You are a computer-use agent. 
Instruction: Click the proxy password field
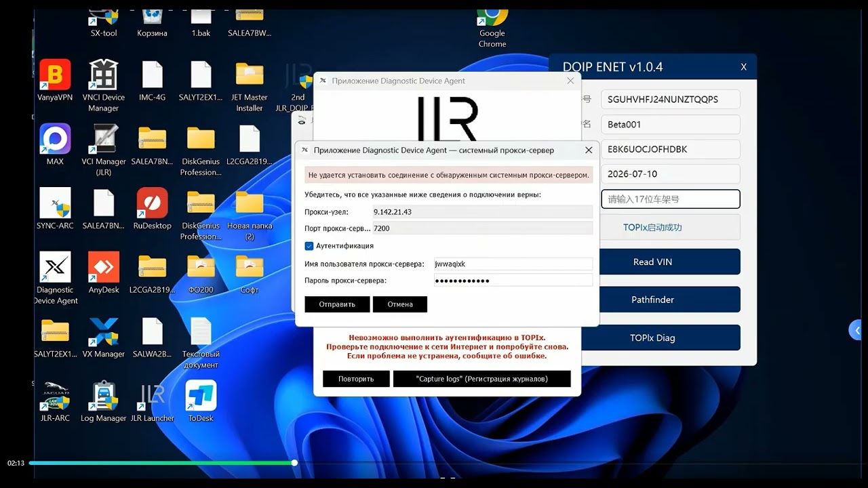click(x=513, y=281)
